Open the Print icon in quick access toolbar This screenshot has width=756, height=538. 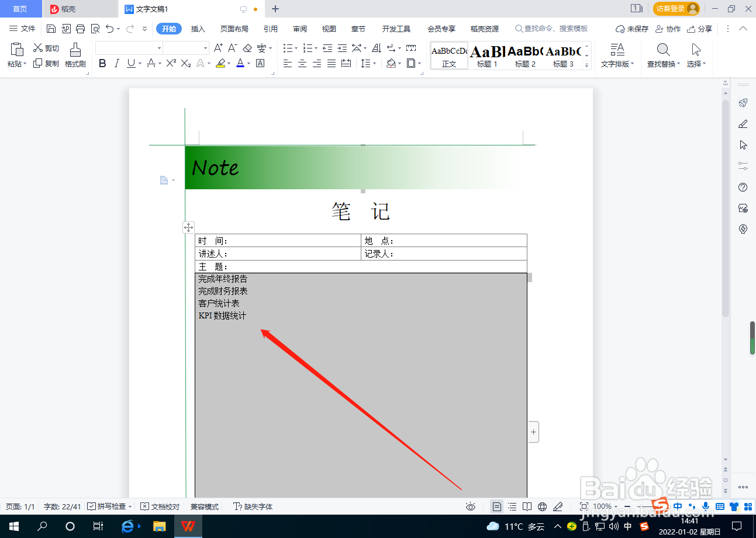click(80, 28)
